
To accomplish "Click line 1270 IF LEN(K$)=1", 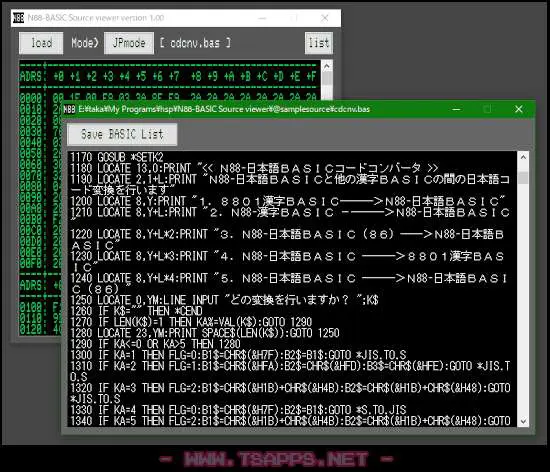I will pyautogui.click(x=191, y=322).
